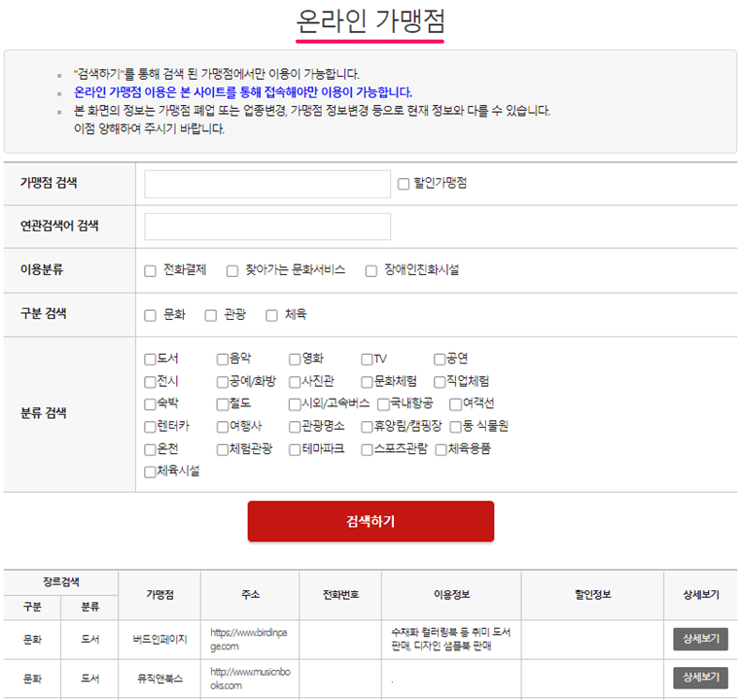The image size is (741, 700).
Task: Tick the 렌터카 checkbox
Action: 151,427
